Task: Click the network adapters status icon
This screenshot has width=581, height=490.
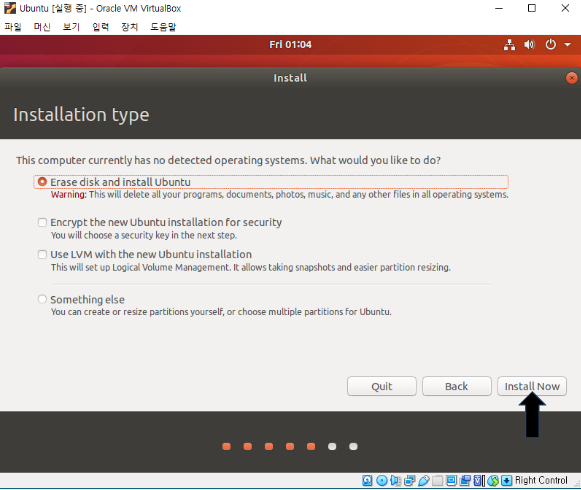Action: tap(410, 481)
